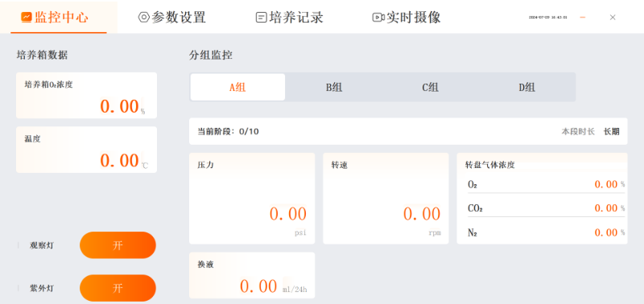Select the B组 group tab
644x304 pixels.
pyautogui.click(x=334, y=87)
